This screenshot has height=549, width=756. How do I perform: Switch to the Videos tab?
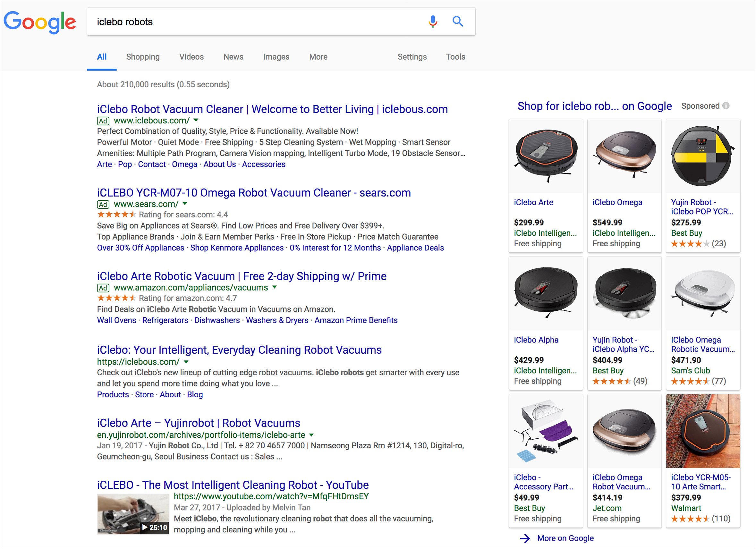pos(191,57)
